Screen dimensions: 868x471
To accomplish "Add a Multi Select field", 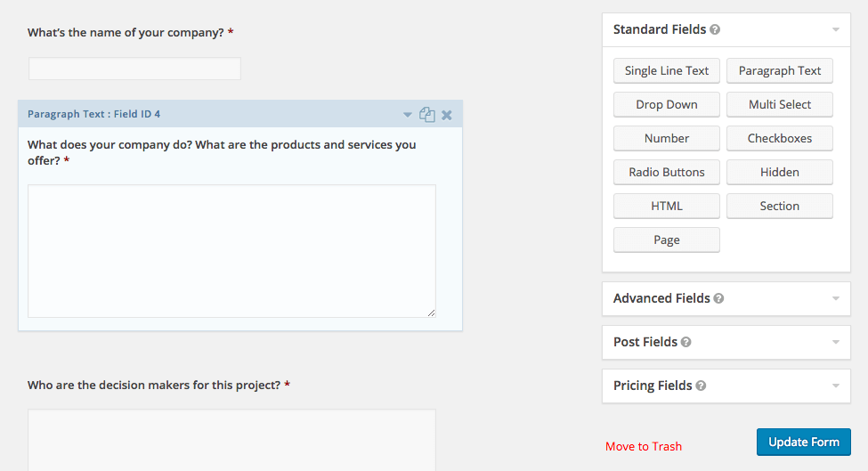I will (x=780, y=104).
